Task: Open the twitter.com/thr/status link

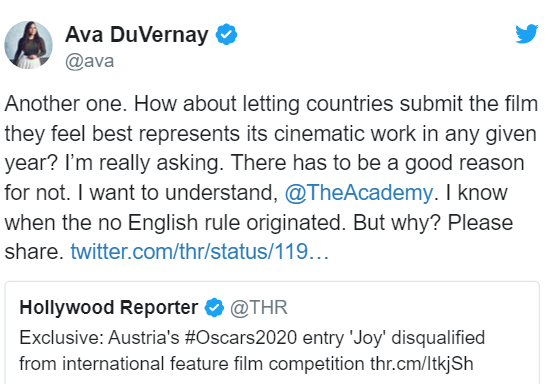Action: [200, 252]
